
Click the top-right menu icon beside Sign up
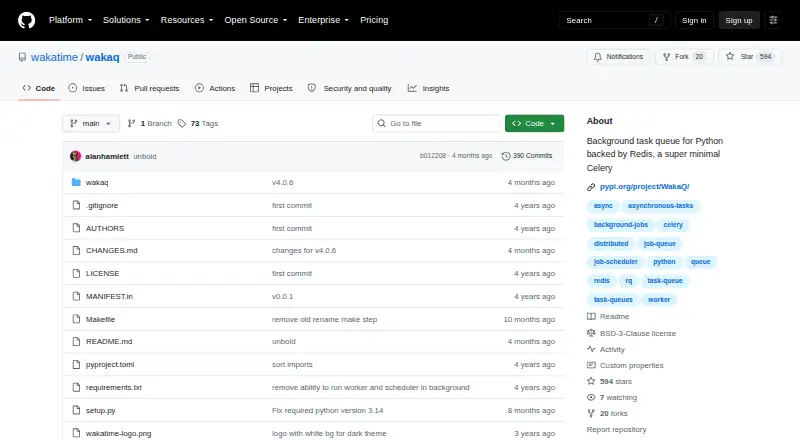(773, 20)
